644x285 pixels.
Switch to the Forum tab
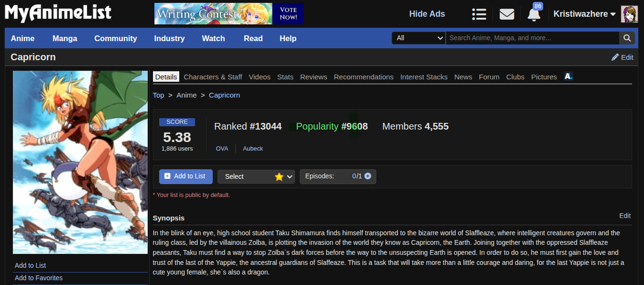coord(489,77)
